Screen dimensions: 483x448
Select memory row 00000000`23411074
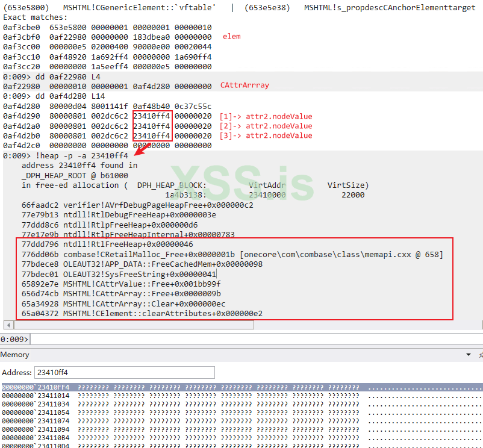pyautogui.click(x=241, y=421)
